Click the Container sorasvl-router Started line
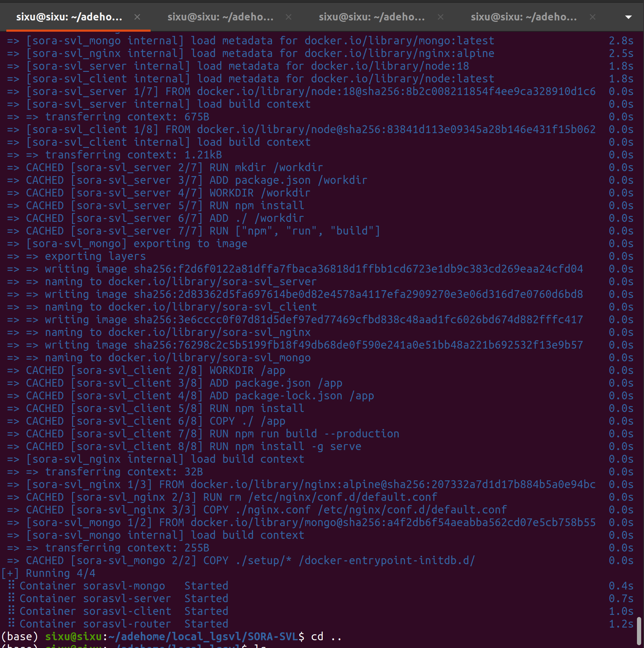 (123, 623)
